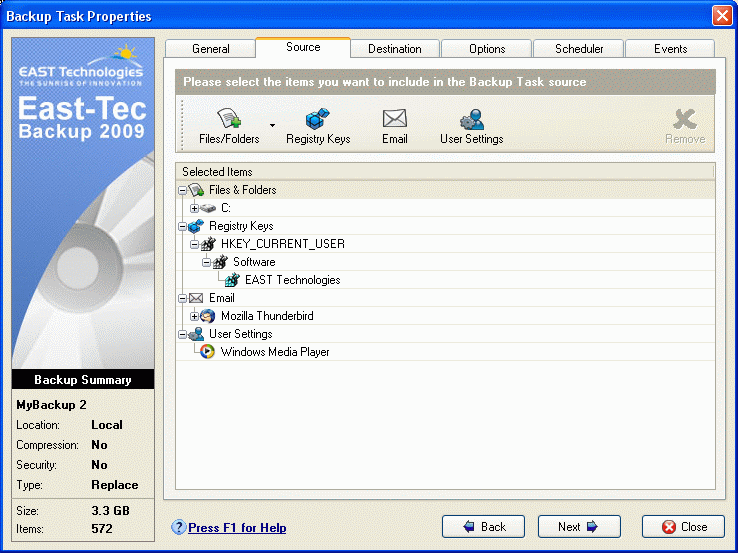Switch to the General tab
The height and width of the screenshot is (553, 738).
[x=210, y=49]
